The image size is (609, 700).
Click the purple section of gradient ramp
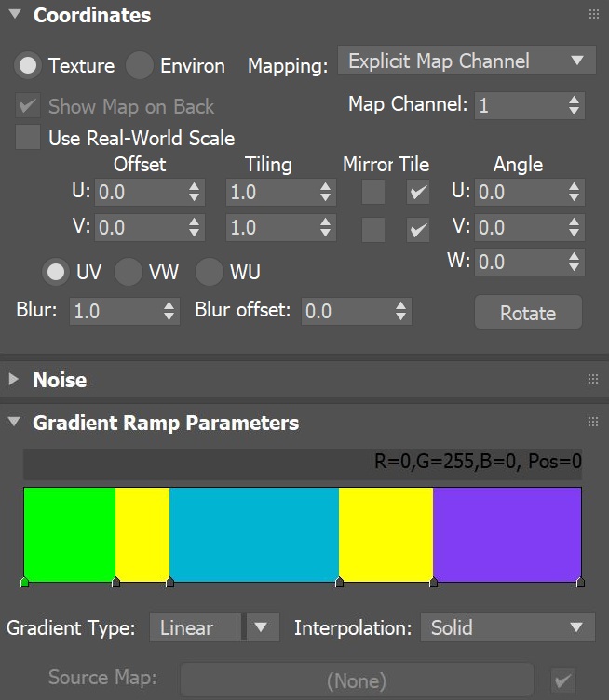coord(507,532)
